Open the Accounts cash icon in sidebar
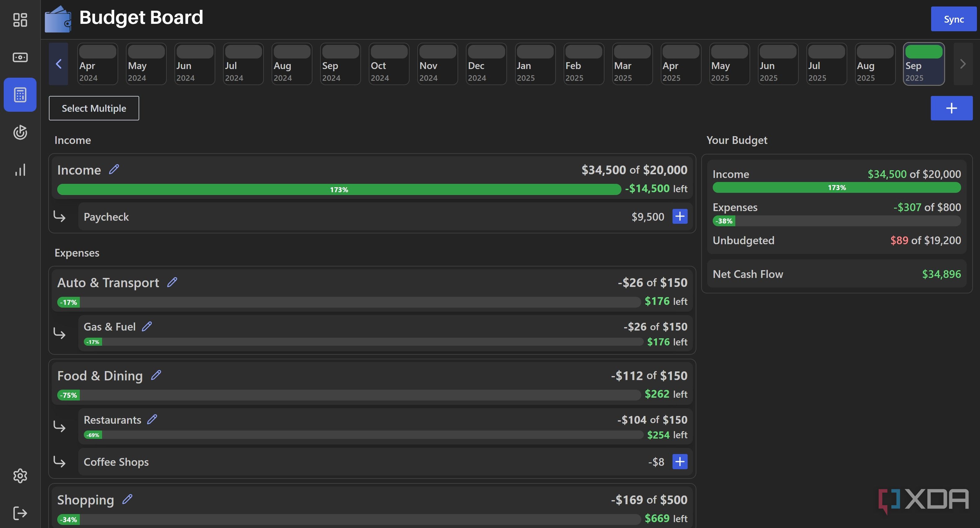980x528 pixels. coord(20,57)
